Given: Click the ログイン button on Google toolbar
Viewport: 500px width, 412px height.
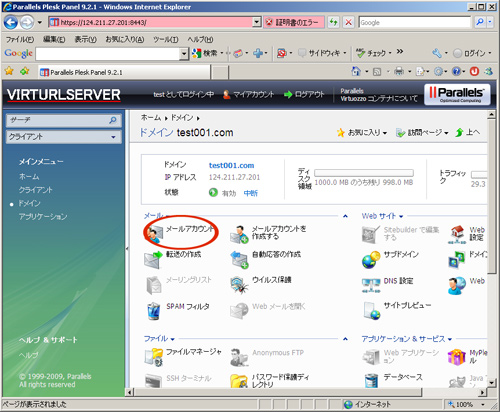Looking at the screenshot, I should tap(473, 53).
